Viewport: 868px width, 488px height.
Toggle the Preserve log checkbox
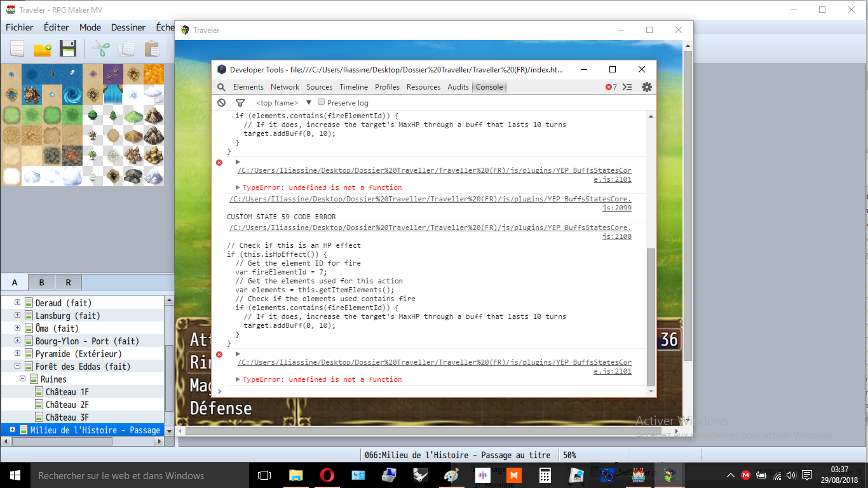coord(322,102)
